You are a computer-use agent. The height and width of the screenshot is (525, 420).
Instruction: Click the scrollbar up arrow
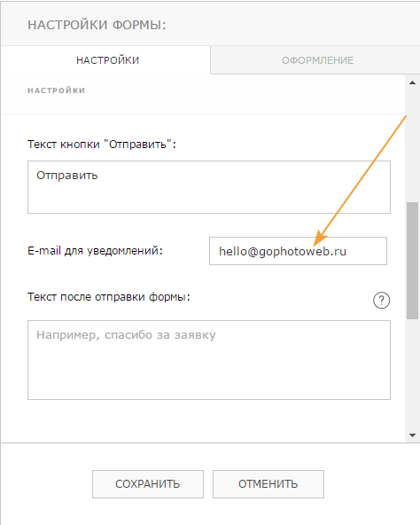[412, 82]
